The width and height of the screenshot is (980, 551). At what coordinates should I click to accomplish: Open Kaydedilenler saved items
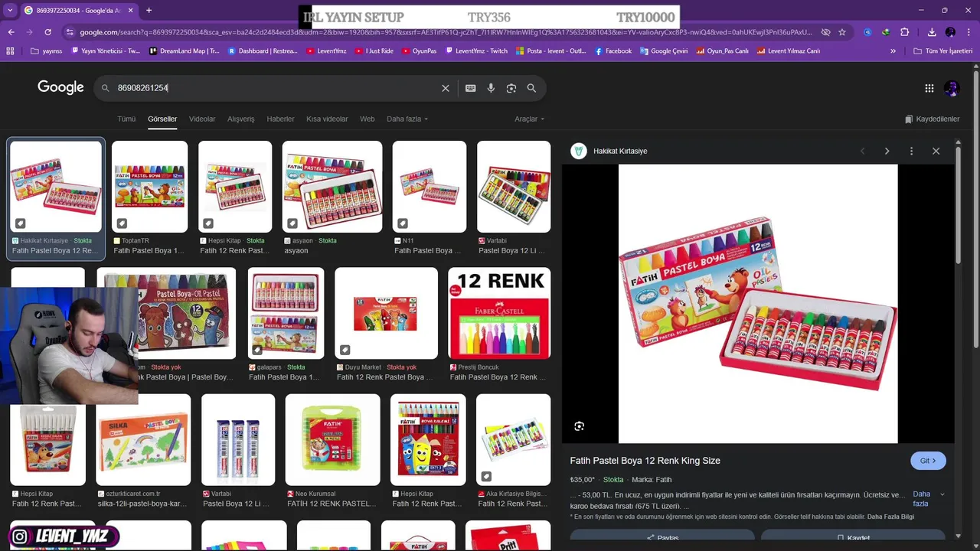pyautogui.click(x=932, y=119)
